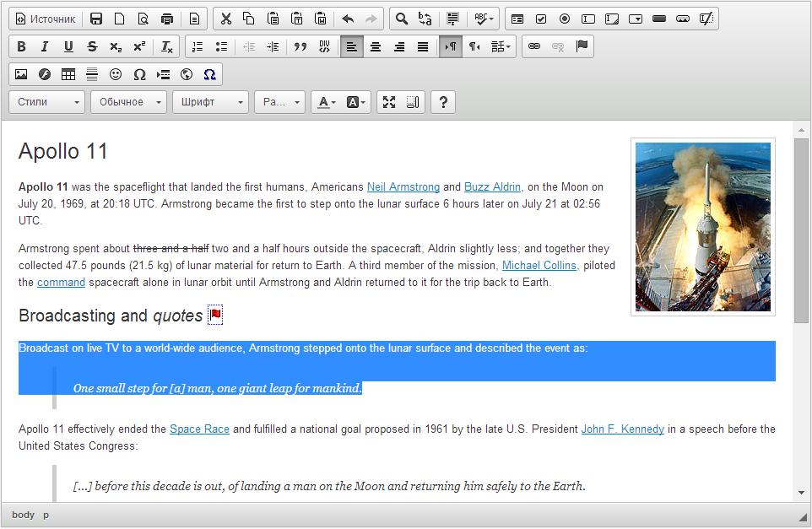Click the Print icon
The image size is (812, 529).
click(167, 19)
